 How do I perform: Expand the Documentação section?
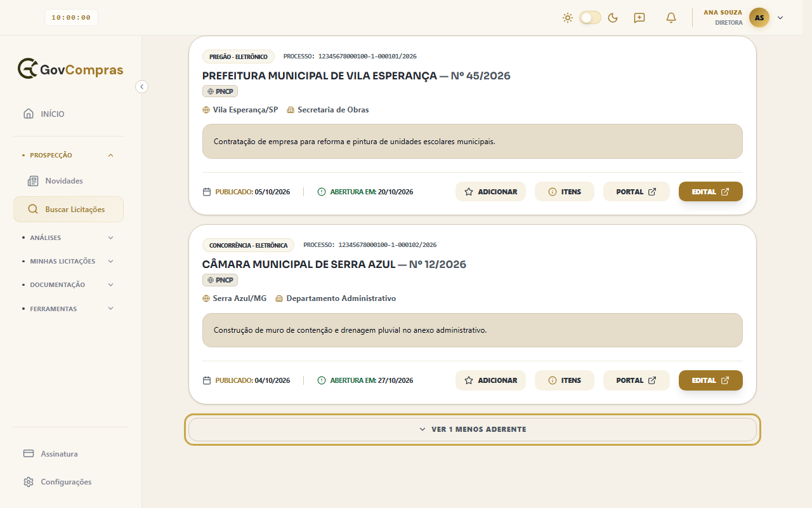(x=69, y=285)
